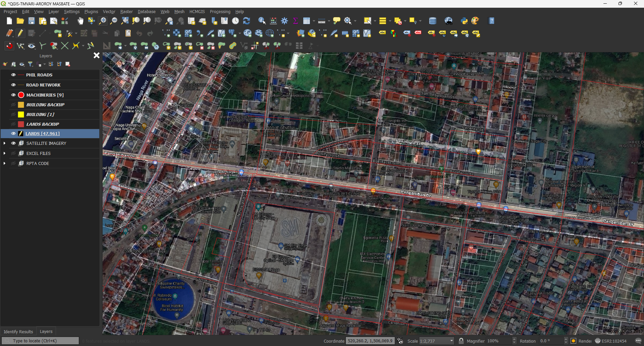The width and height of the screenshot is (644, 346).
Task: Expand the EXCEL FILES group
Action: [4, 153]
